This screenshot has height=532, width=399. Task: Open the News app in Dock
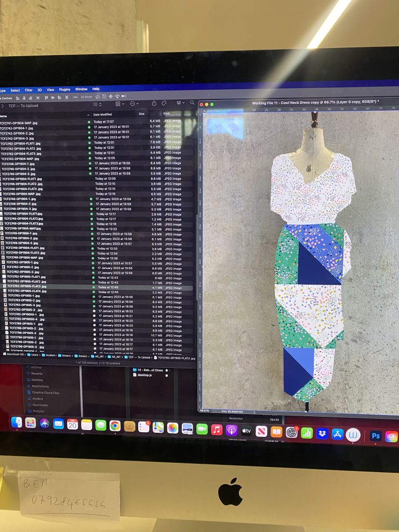pyautogui.click(x=261, y=432)
